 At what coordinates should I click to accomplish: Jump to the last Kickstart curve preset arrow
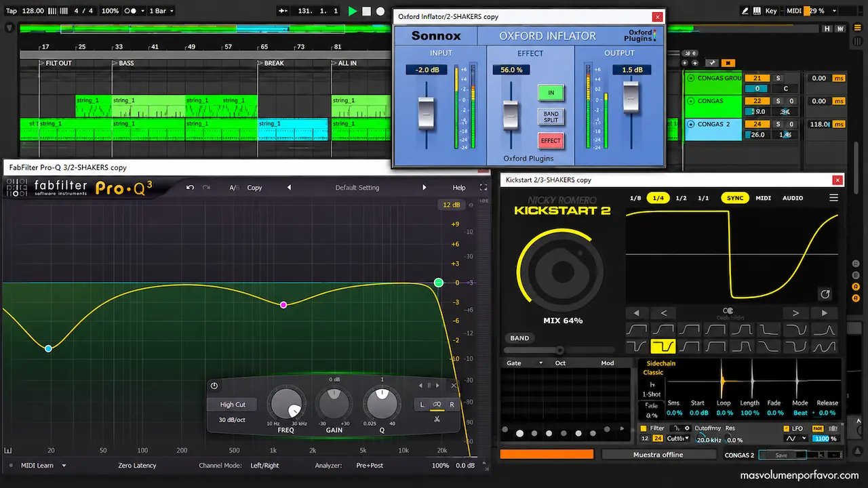[x=825, y=313]
